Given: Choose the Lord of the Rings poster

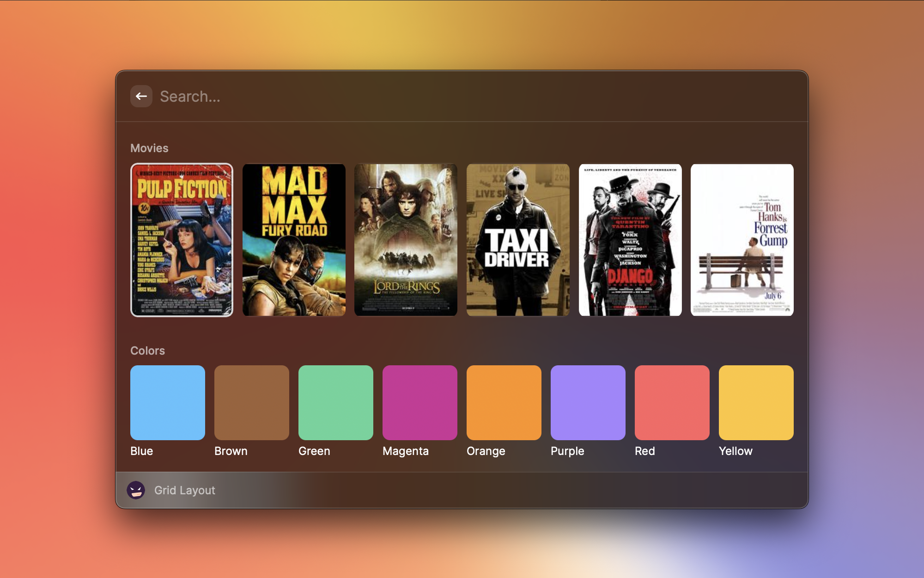Looking at the screenshot, I should pyautogui.click(x=406, y=240).
